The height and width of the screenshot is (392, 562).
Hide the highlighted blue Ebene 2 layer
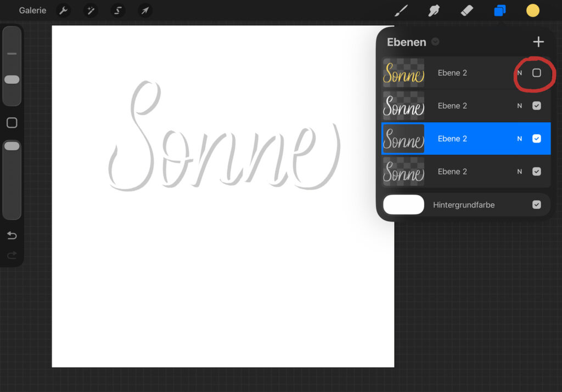[x=536, y=139]
